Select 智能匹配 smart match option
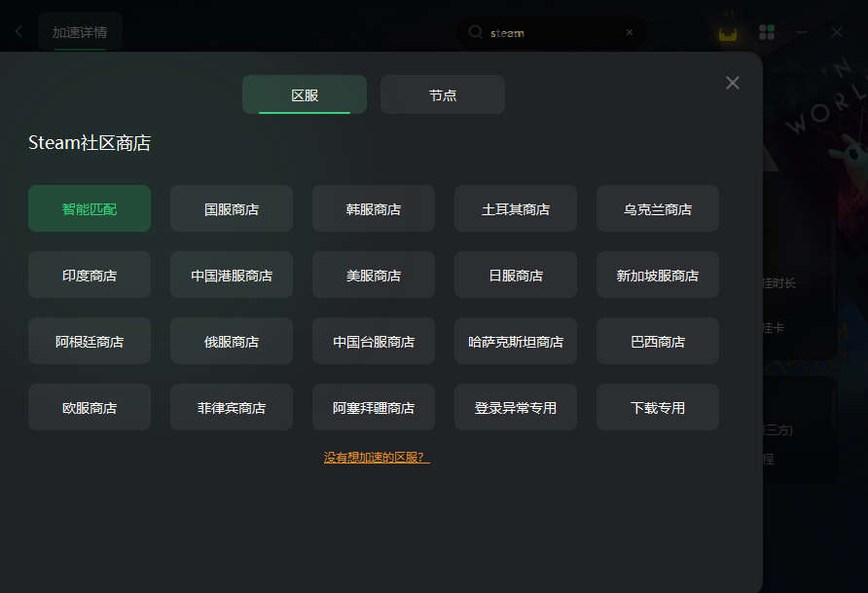The width and height of the screenshot is (868, 593). click(90, 208)
